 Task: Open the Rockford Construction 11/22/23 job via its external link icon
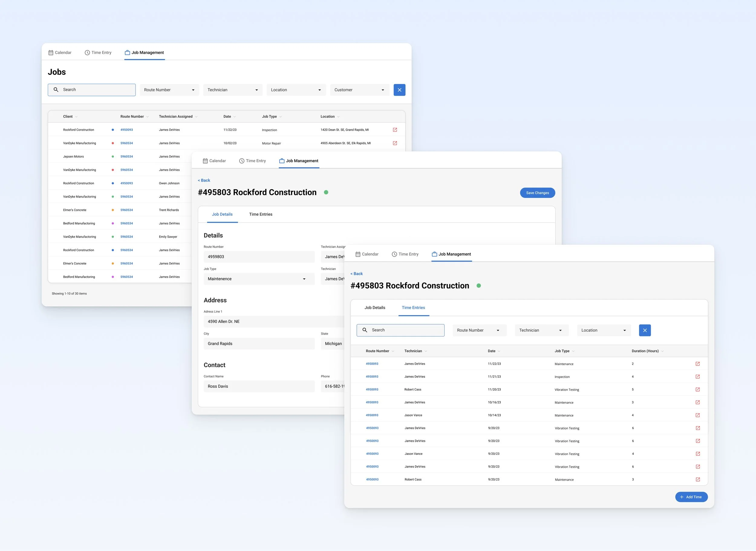[395, 130]
